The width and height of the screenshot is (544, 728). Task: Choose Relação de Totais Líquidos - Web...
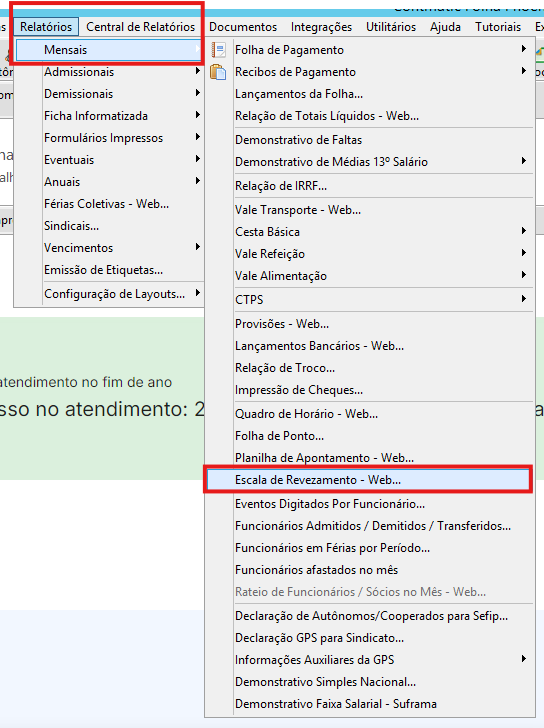(370, 116)
